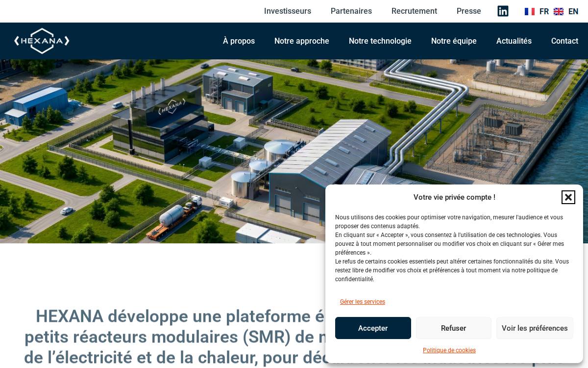Open the À propos menu
This screenshot has width=588, height=368.
[x=239, y=41]
